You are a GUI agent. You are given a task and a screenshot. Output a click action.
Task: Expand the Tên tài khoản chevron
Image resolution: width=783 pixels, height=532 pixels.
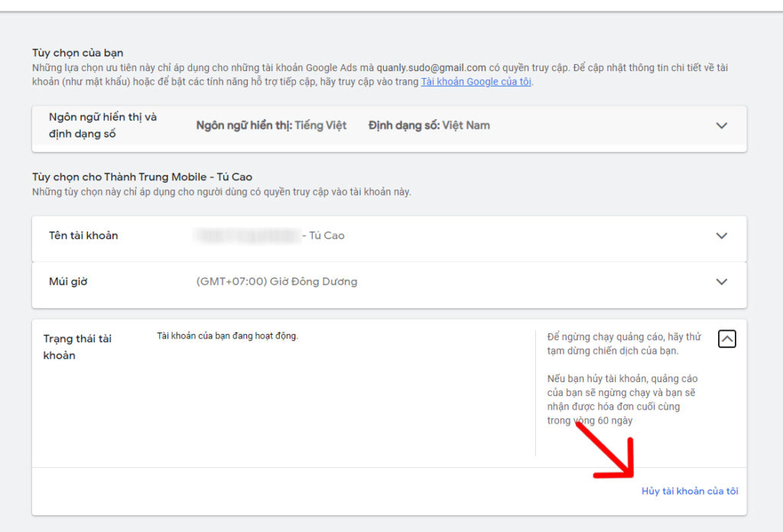click(x=721, y=236)
